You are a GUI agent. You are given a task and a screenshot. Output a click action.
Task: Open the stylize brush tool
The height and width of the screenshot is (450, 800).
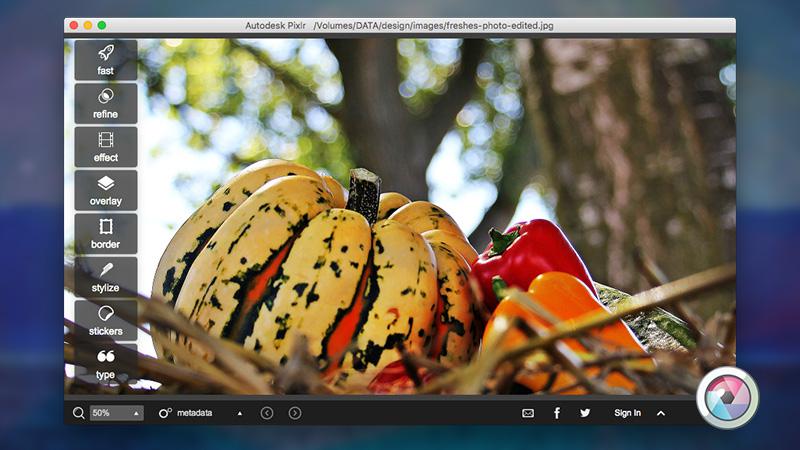[106, 277]
